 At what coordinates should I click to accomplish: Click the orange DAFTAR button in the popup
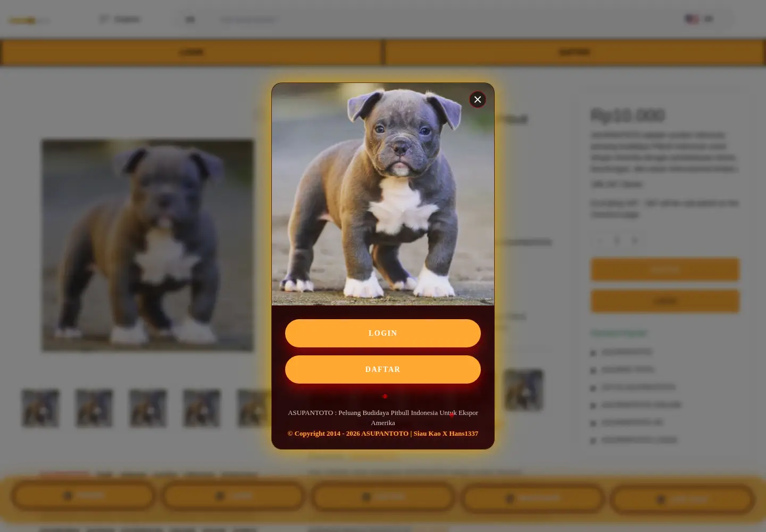point(382,369)
